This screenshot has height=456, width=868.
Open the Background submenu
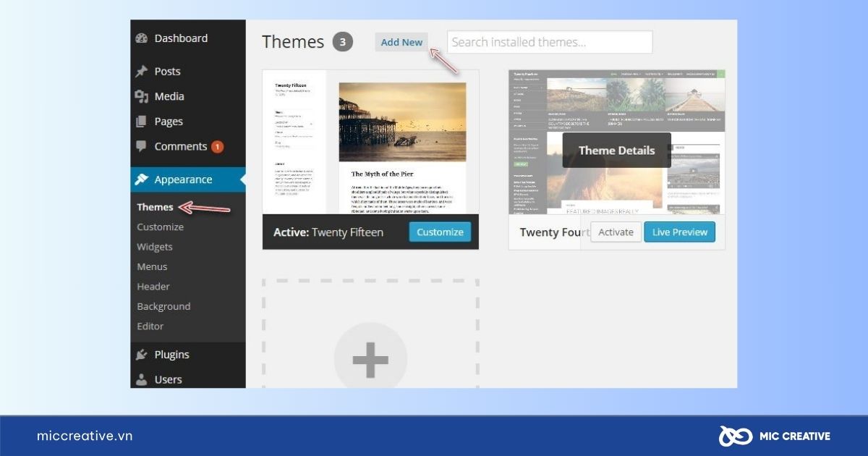pyautogui.click(x=163, y=306)
